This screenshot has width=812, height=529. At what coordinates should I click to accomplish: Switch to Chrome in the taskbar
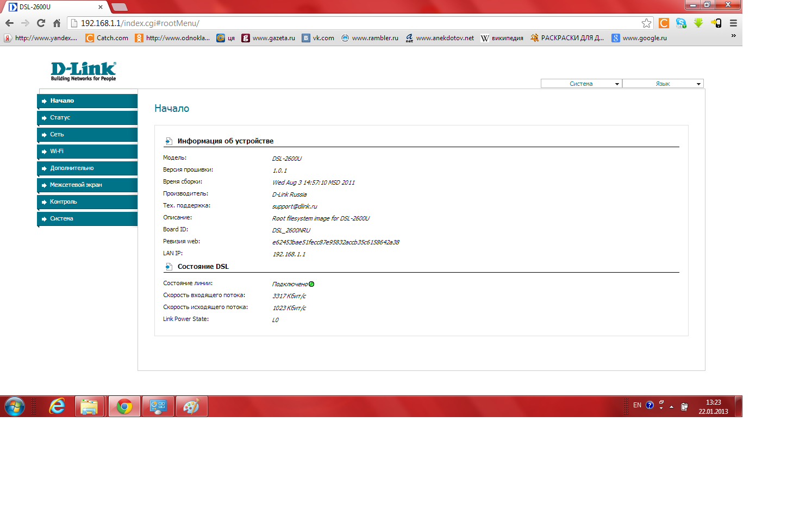coord(124,406)
